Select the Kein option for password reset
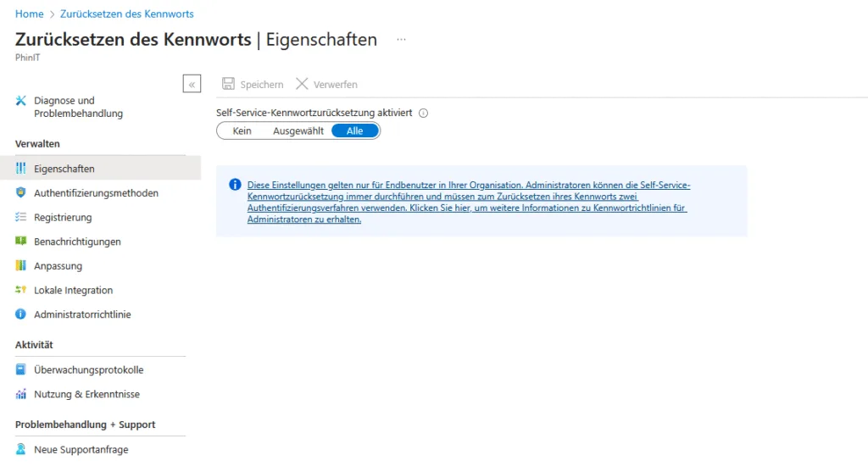The height and width of the screenshot is (472, 868). point(242,131)
